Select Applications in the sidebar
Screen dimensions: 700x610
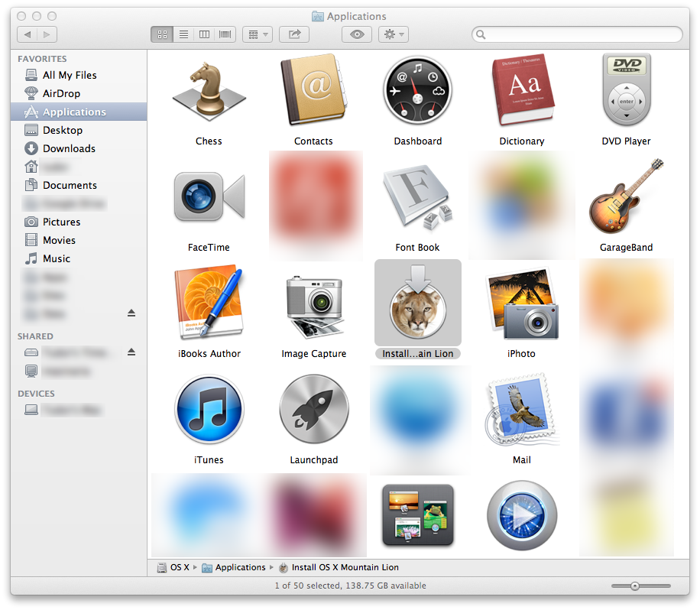(79, 112)
